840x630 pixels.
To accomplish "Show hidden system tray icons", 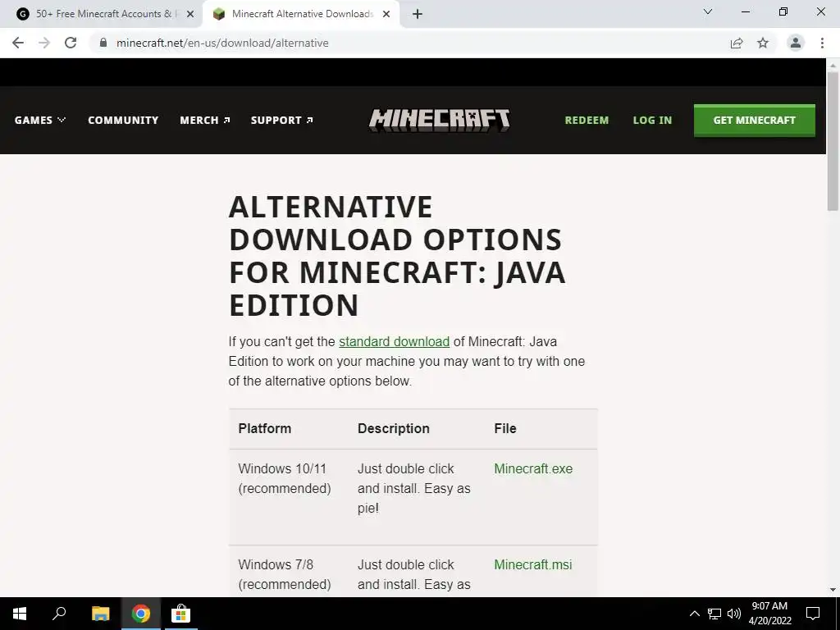I will tap(694, 614).
